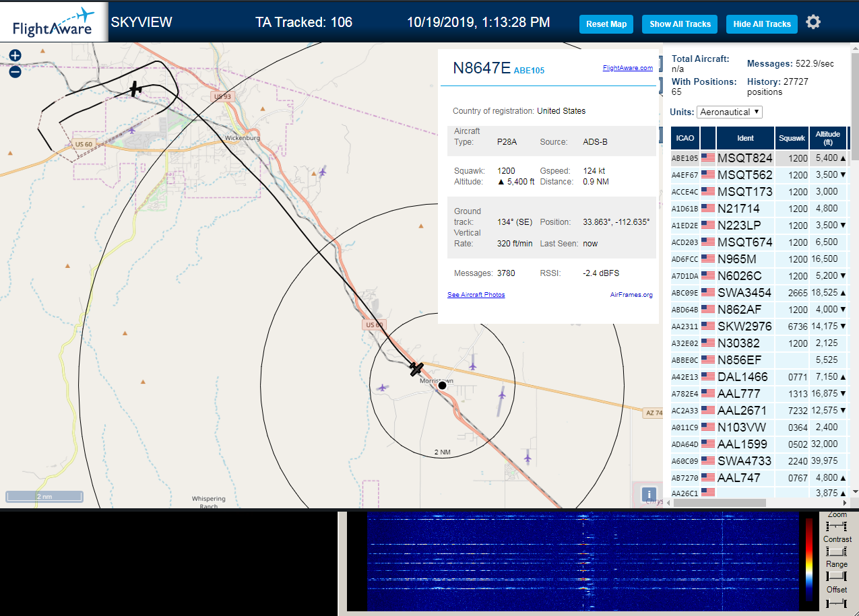Click the waterfall spectrum display

click(583, 562)
